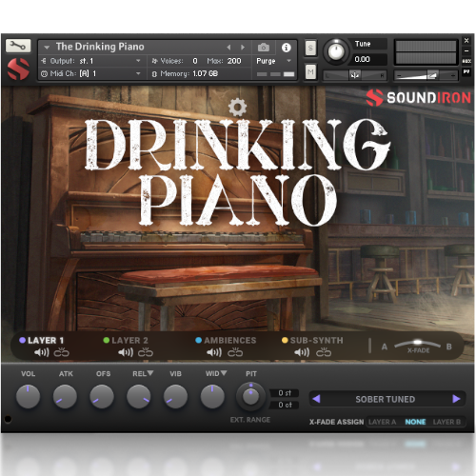Expand the REL dropdown triangle
476x476 pixels.
click(x=150, y=373)
